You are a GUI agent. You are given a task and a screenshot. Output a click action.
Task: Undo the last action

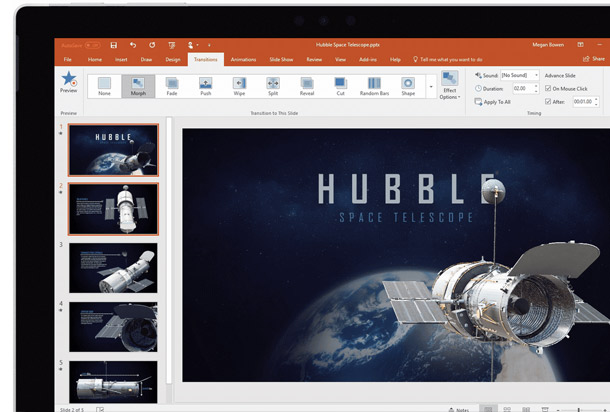[133, 45]
